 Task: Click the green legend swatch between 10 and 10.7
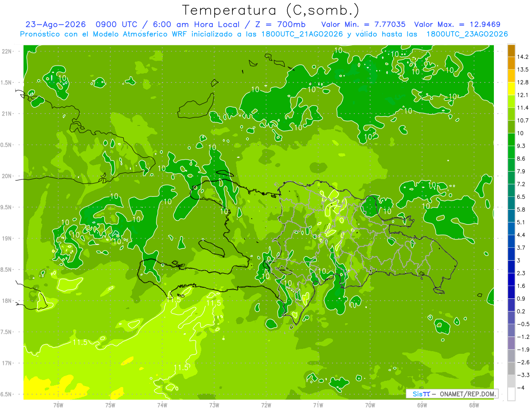pos(511,127)
